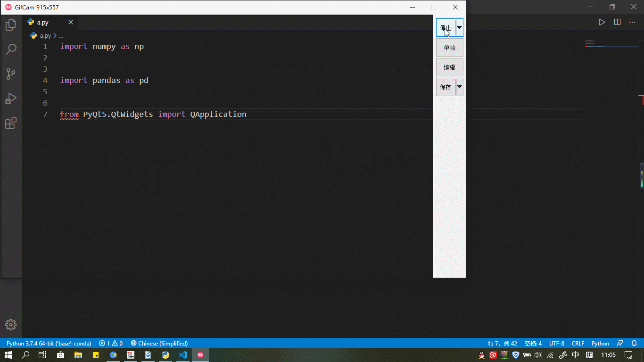Open the dropdown arrow beside 保存
The image size is (644, 362).
click(x=459, y=87)
